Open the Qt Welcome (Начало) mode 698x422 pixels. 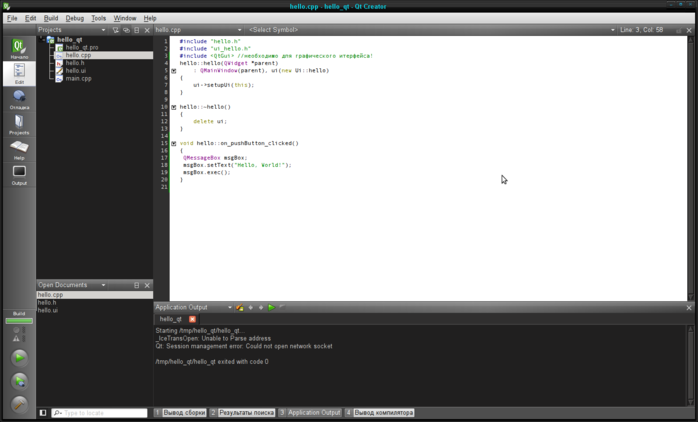(x=19, y=48)
